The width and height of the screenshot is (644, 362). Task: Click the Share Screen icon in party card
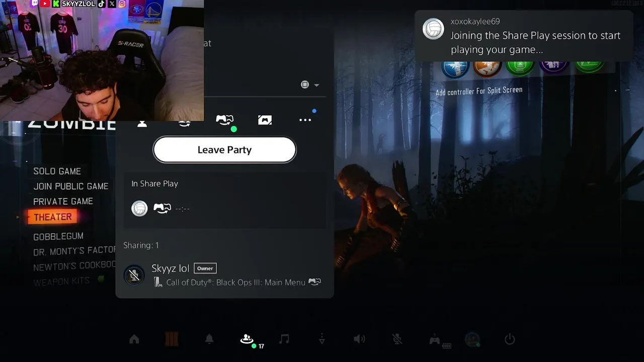pos(265,120)
